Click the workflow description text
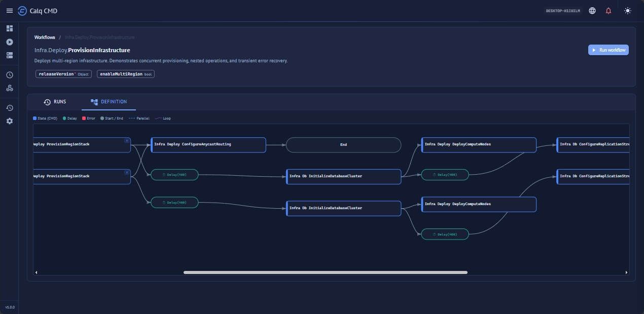Screen dimensions: 644x314 161,61
